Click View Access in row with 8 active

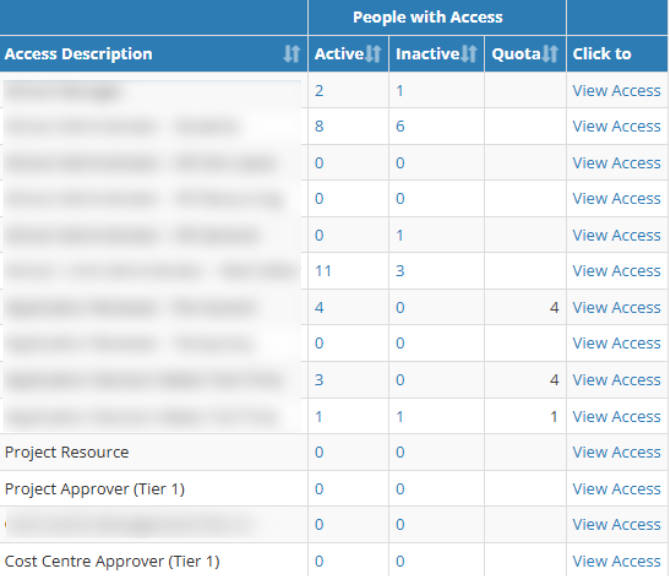click(x=617, y=126)
